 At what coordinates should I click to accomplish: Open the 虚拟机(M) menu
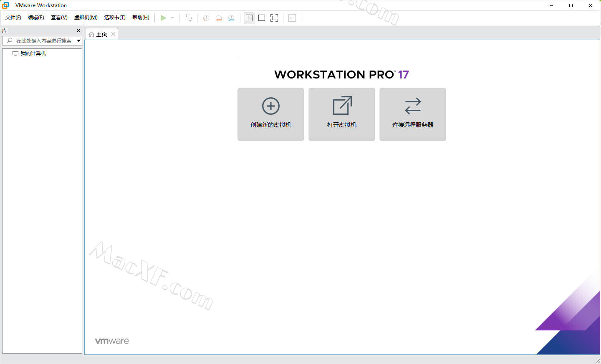(x=86, y=18)
